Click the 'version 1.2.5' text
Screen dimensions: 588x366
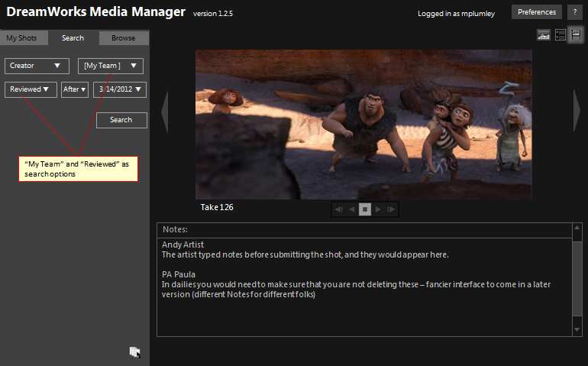(213, 14)
